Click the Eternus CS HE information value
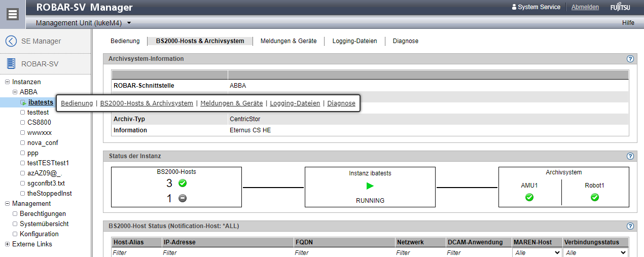The width and height of the screenshot is (644, 257). click(x=250, y=130)
